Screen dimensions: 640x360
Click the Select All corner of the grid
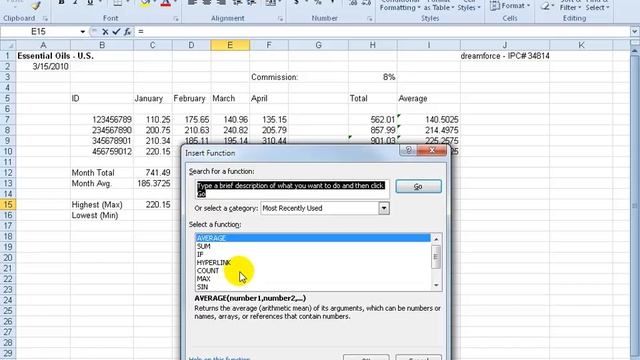coord(8,45)
